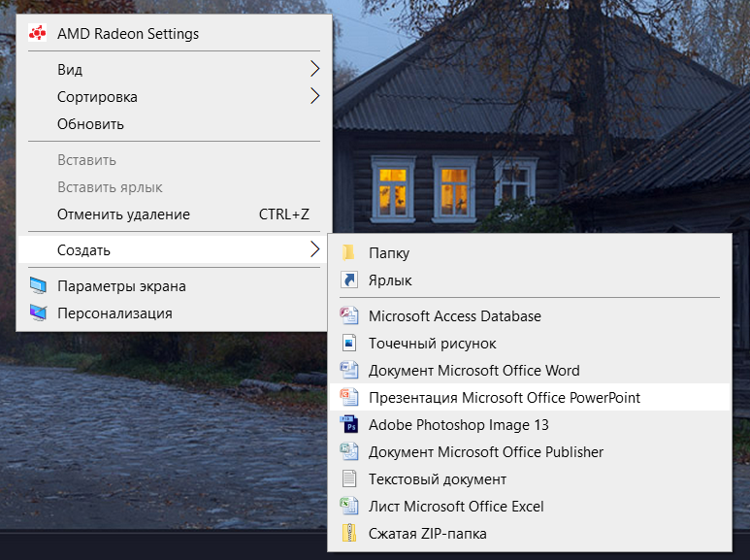
Task: Click the CTRL+Z shortcut text
Action: 283,214
